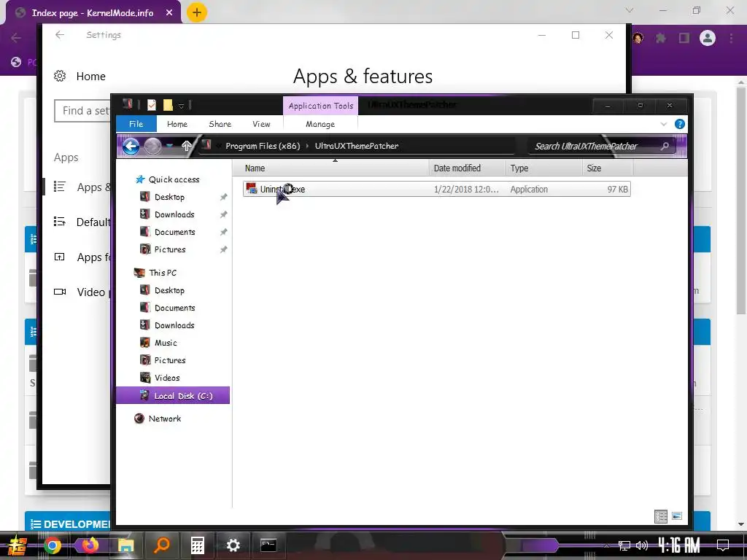Open the Chrome profile avatar
The width and height of the screenshot is (747, 560).
(708, 38)
